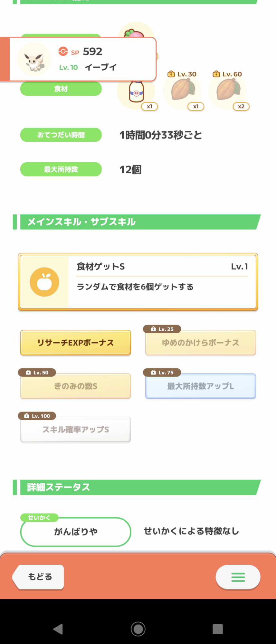Tap the 食材 label pill

61,89
